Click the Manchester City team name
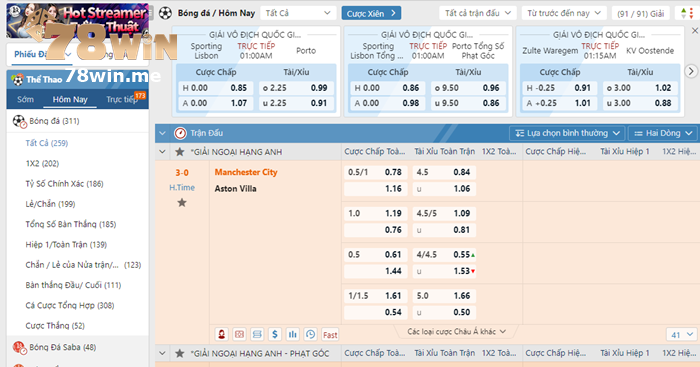Viewport: 700px width, 367px height. click(246, 172)
